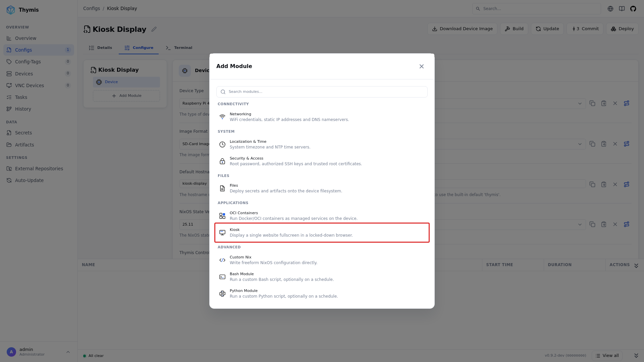Open Tasks in the sidebar

tap(39, 97)
